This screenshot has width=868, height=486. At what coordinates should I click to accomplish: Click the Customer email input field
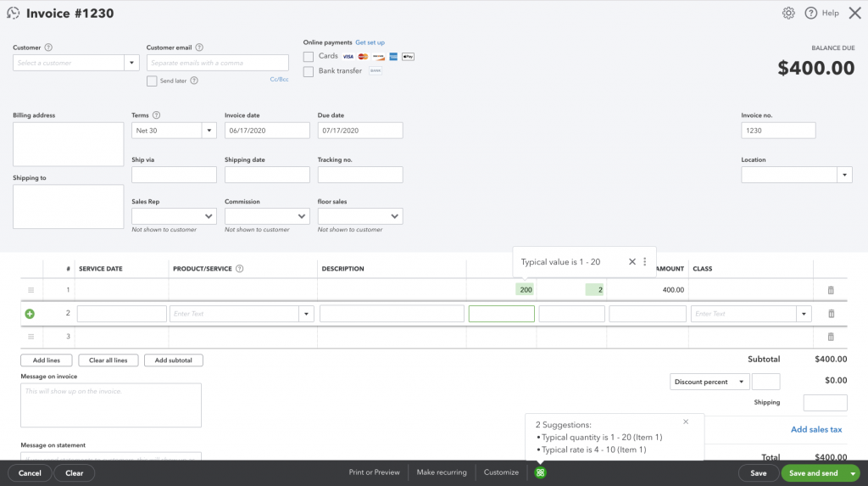[218, 63]
